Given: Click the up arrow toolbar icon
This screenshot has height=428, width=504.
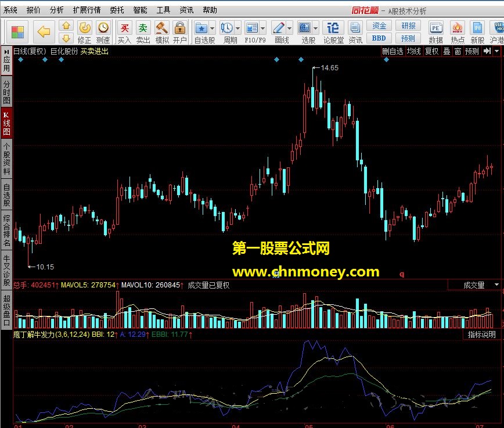Looking at the screenshot, I should (x=66, y=26).
